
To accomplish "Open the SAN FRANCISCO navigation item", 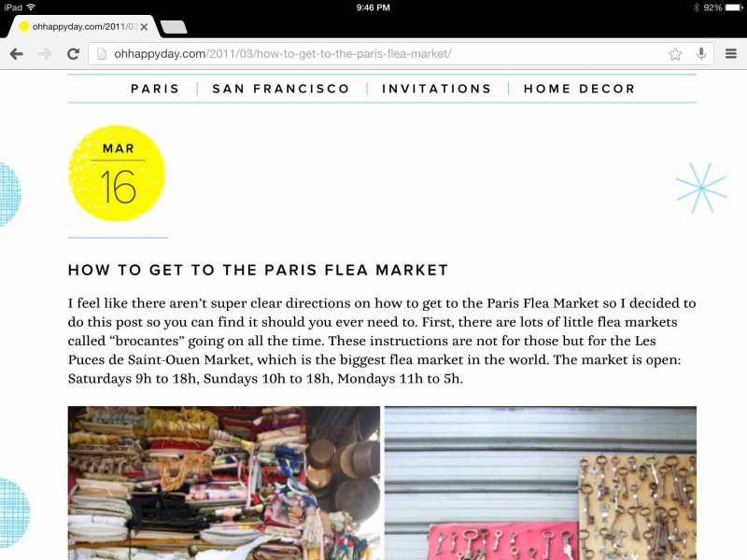I will [281, 89].
